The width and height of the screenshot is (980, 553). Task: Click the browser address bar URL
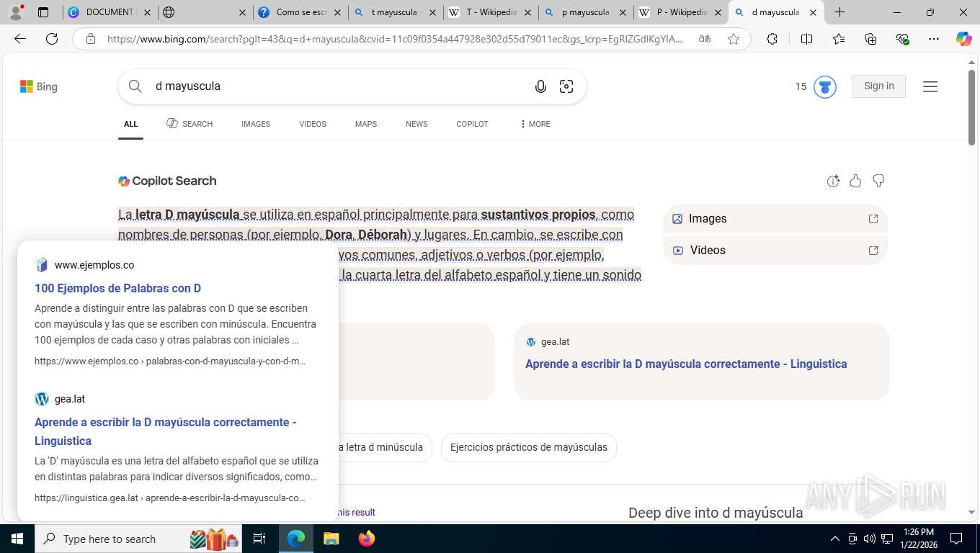click(395, 39)
